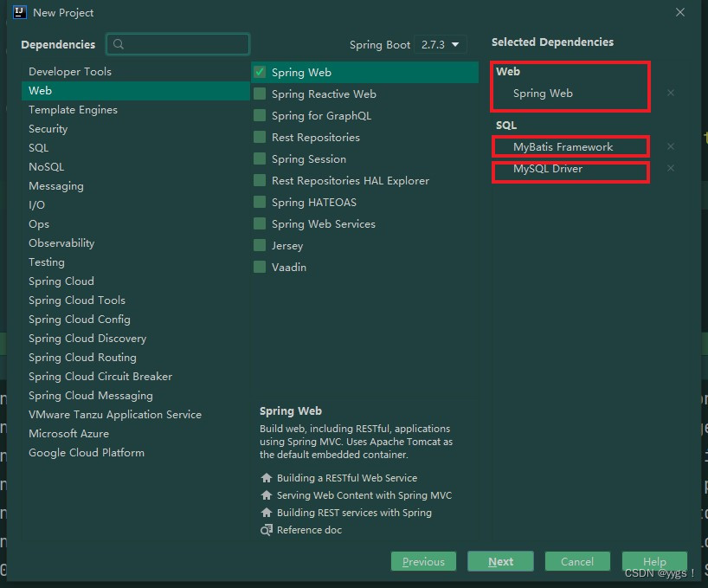This screenshot has width=708, height=588.
Task: Click the Next button
Action: pos(500,561)
